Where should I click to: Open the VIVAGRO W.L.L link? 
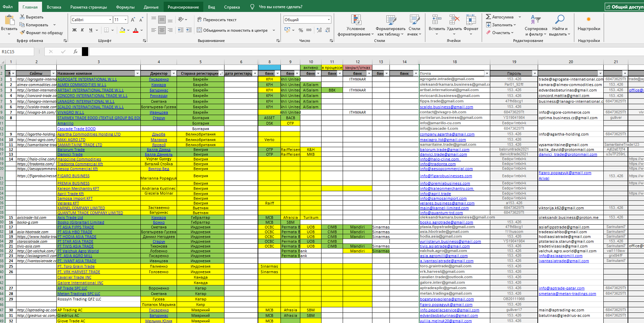tap(71, 112)
